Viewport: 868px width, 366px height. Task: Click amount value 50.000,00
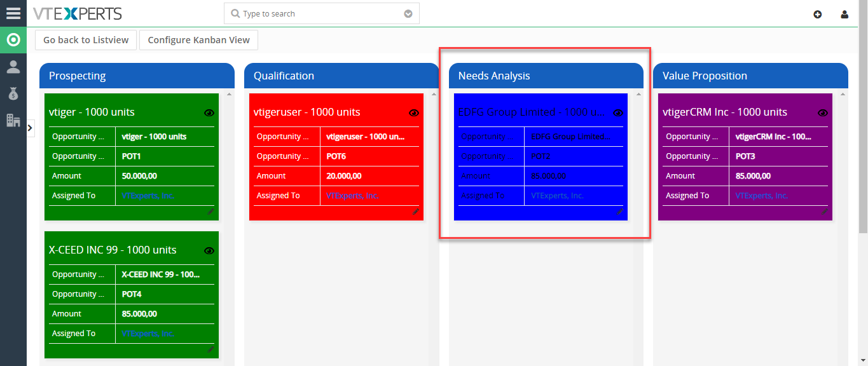tap(139, 176)
